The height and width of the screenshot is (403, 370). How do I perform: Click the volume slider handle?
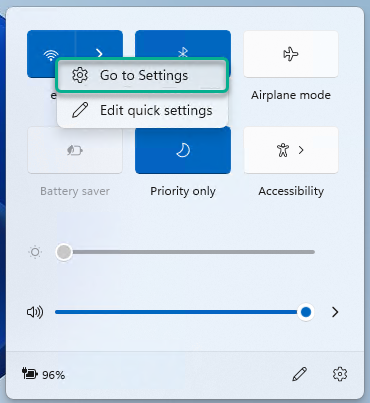click(x=306, y=312)
